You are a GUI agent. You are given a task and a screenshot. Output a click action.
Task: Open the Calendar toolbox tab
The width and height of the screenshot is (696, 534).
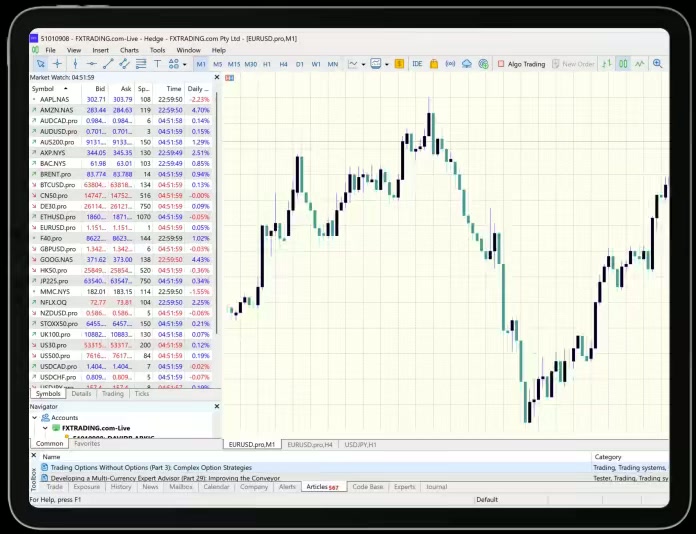click(216, 487)
